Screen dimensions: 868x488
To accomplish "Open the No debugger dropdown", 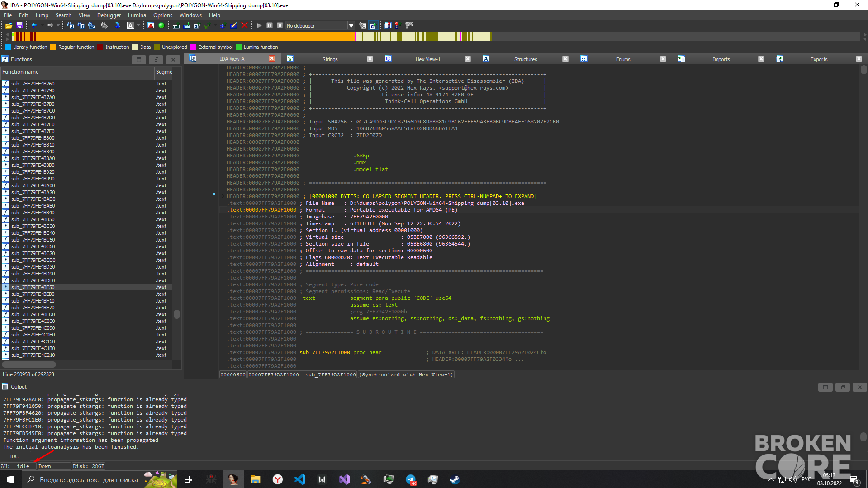I will (351, 26).
